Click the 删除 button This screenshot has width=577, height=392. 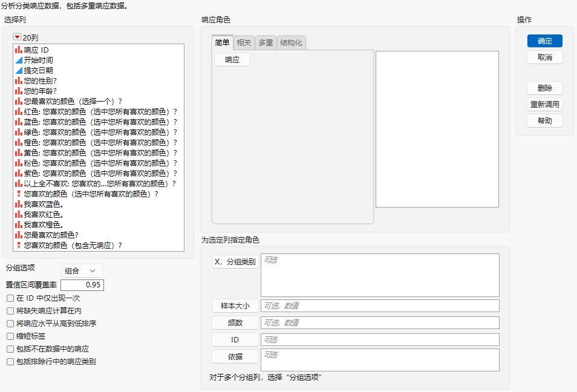click(x=544, y=88)
